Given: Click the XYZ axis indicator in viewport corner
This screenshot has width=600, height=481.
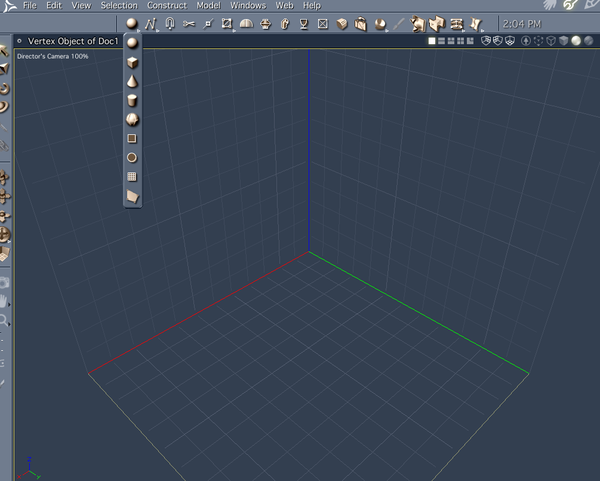Looking at the screenshot, I should (x=29, y=468).
